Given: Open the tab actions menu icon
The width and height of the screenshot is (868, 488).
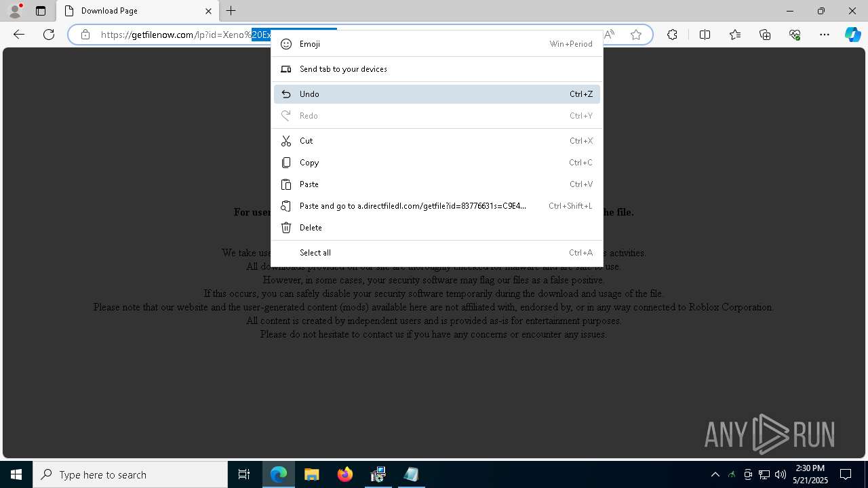Looking at the screenshot, I should 41,11.
